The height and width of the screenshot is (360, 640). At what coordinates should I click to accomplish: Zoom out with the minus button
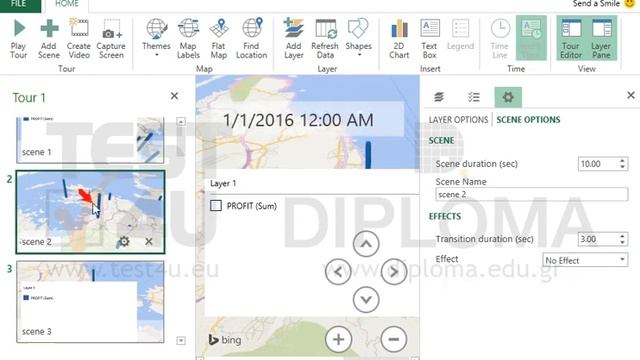pyautogui.click(x=394, y=339)
